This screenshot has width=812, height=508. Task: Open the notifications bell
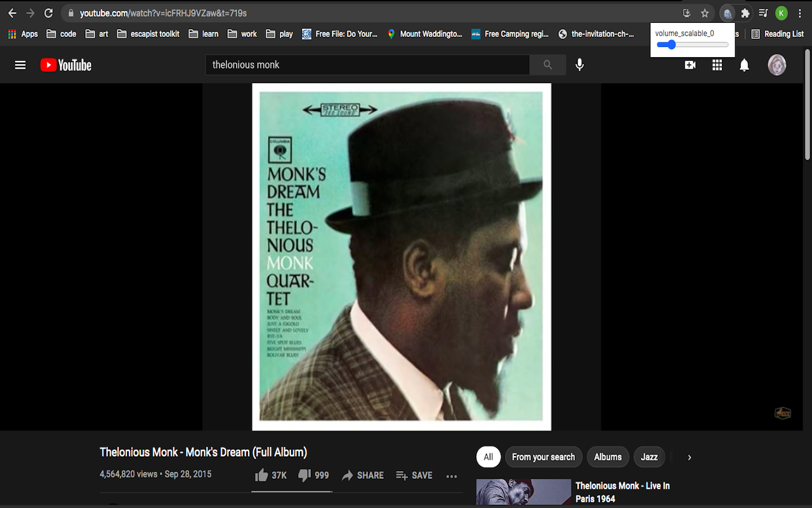(x=745, y=65)
